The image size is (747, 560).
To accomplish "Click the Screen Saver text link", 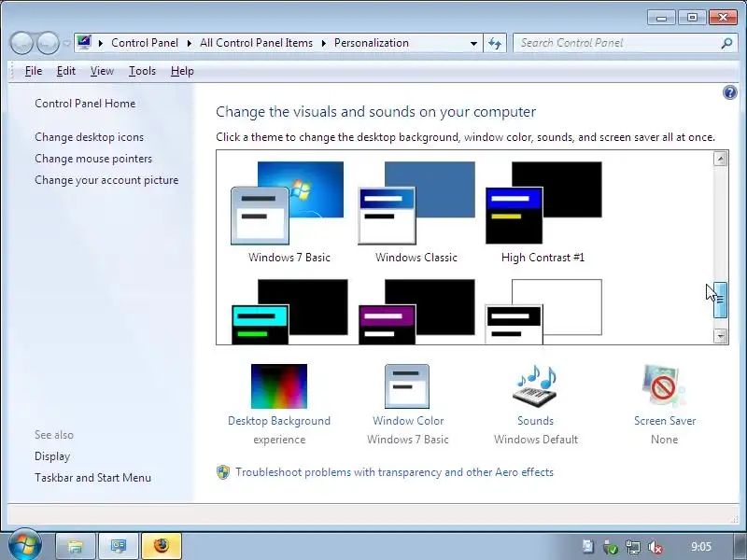I will tap(665, 421).
